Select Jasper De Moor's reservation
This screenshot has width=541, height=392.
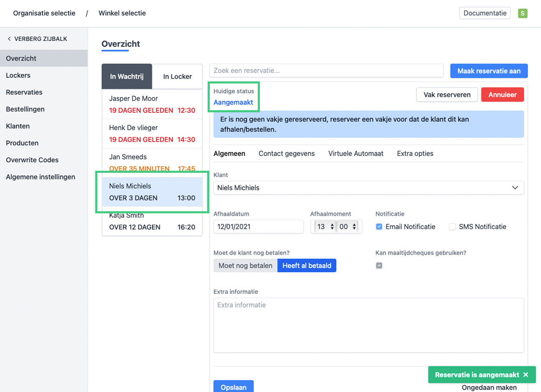click(x=152, y=104)
